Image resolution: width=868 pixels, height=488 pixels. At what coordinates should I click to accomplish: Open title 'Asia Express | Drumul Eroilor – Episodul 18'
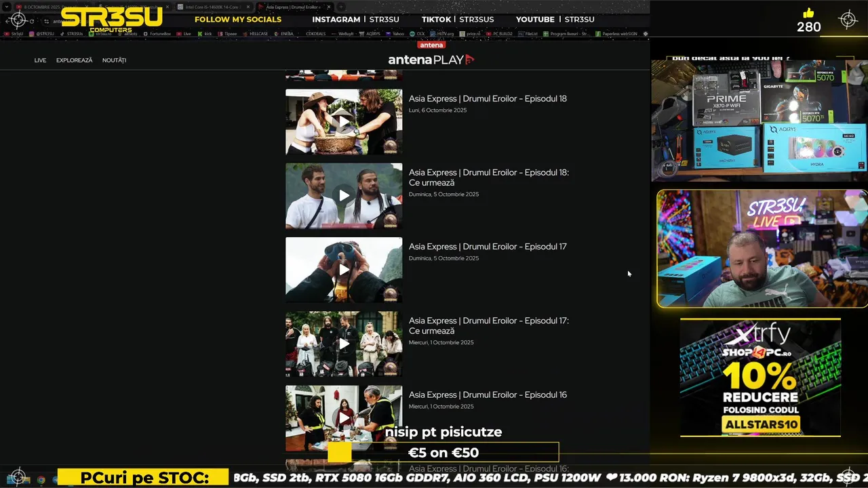pos(488,98)
